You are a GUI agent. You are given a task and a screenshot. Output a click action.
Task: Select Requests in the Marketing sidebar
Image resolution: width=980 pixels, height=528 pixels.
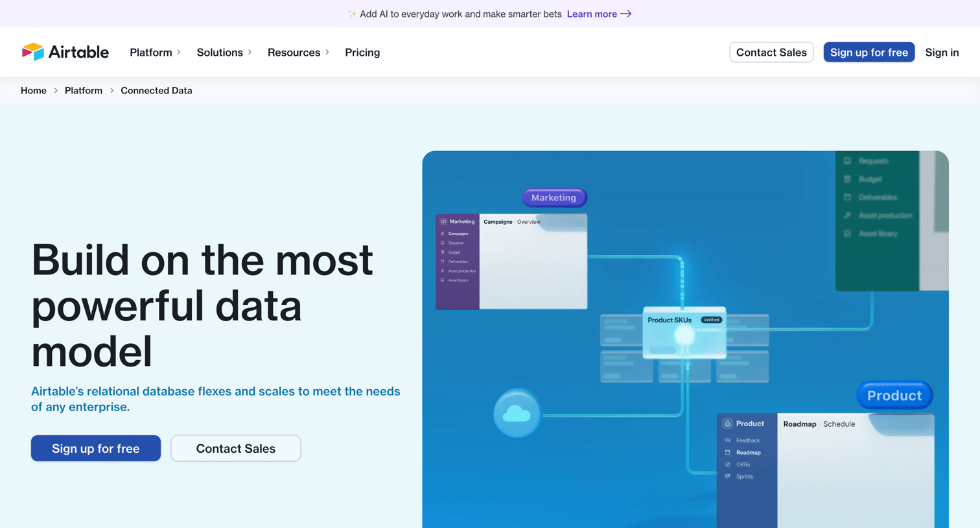pyautogui.click(x=456, y=243)
